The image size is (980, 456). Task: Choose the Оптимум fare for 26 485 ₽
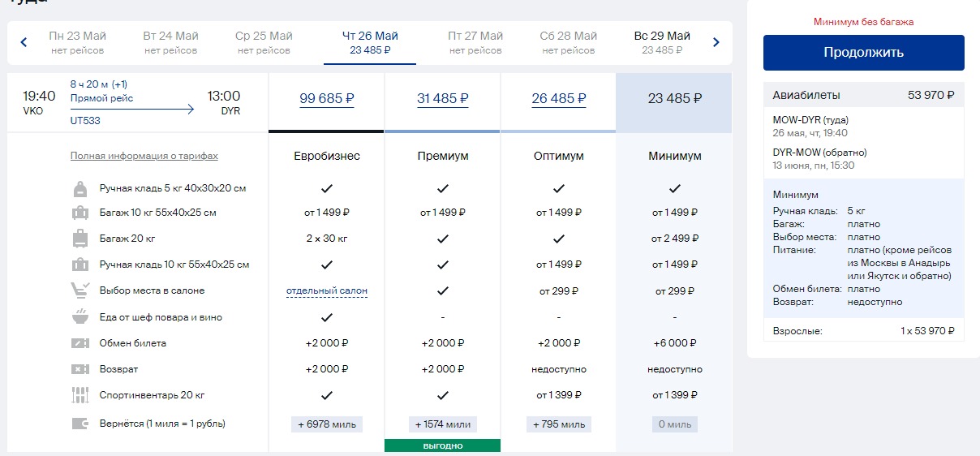[558, 99]
